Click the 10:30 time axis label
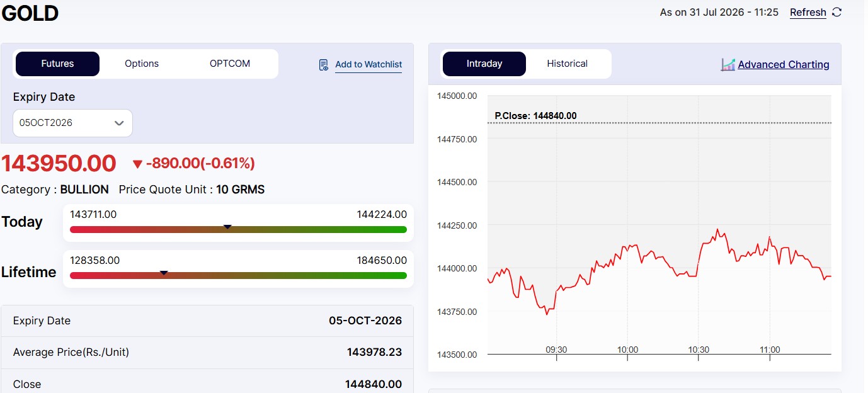 point(699,350)
